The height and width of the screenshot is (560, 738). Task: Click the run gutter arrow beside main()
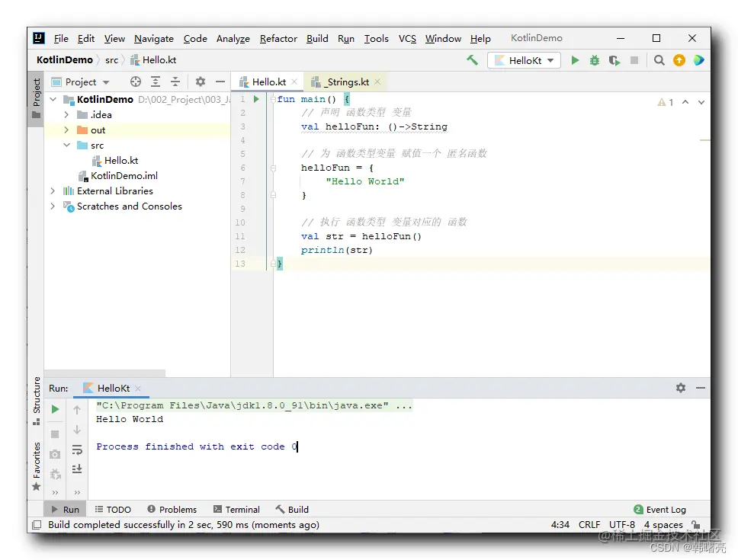click(256, 99)
